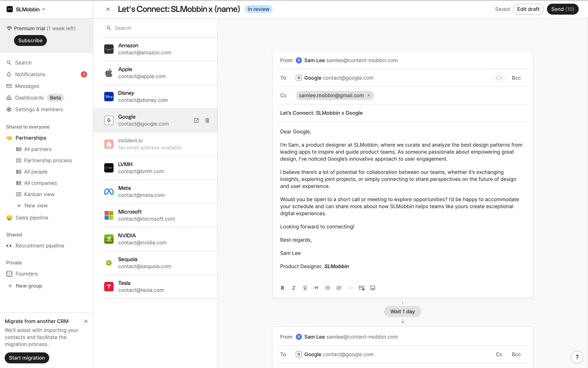Remove samlee.mobbin@gmail.com from Cc field
Image resolution: width=588 pixels, height=368 pixels.
point(369,95)
